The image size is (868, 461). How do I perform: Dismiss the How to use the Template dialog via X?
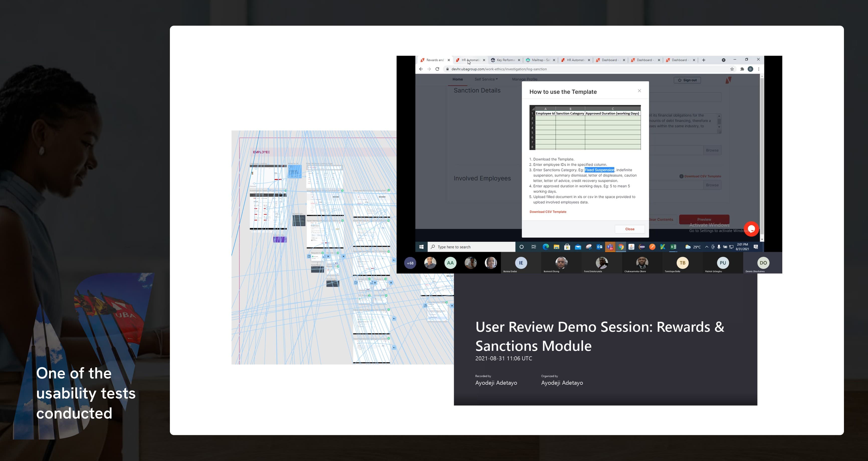pyautogui.click(x=639, y=91)
